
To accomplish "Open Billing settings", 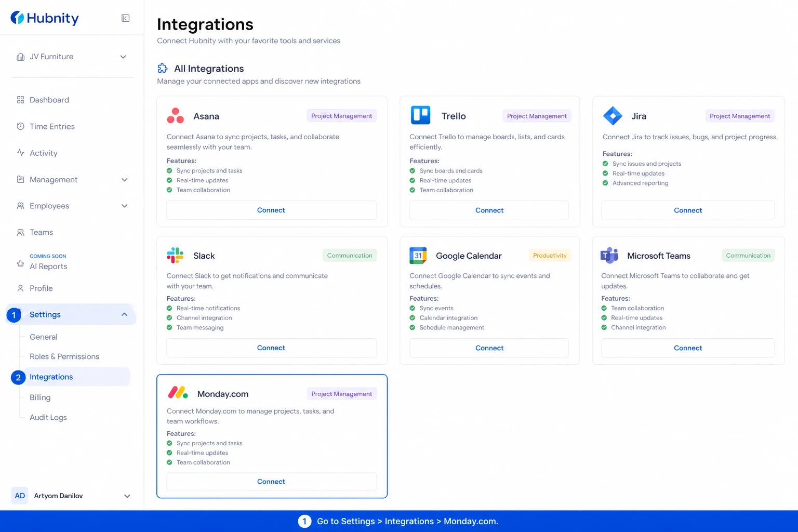I will (40, 397).
